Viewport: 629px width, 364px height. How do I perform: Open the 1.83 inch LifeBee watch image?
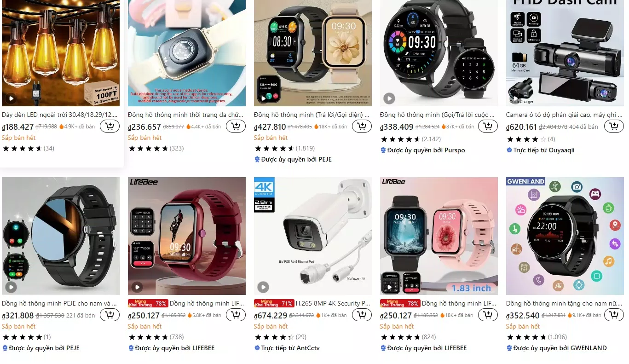pyautogui.click(x=439, y=236)
